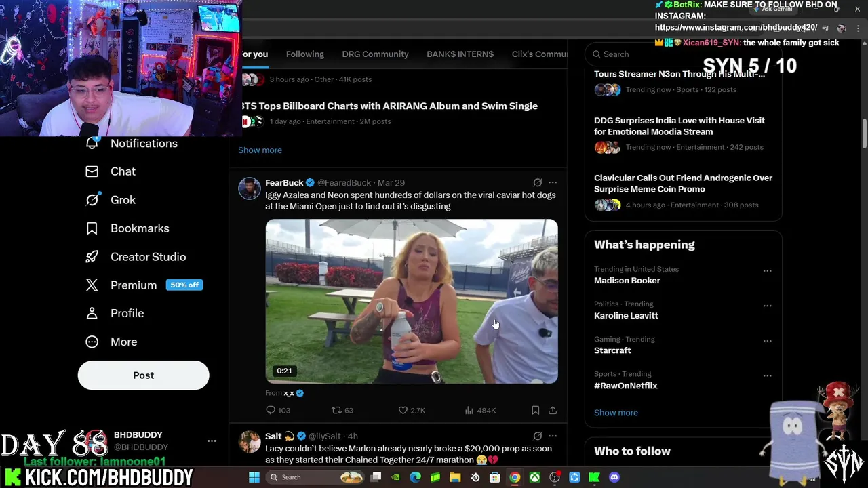Image resolution: width=868 pixels, height=488 pixels.
Task: Open Karoline Leavitt trending topic
Action: 626,316
